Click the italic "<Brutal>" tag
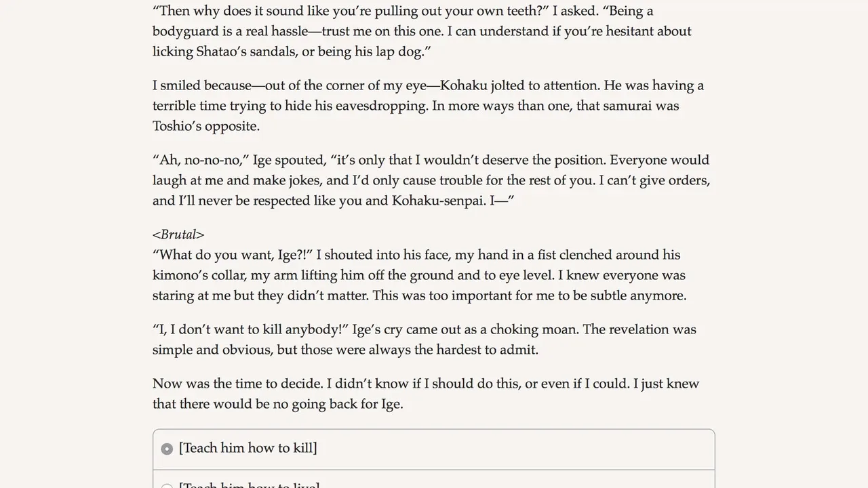The height and width of the screenshot is (488, 868). (x=178, y=235)
